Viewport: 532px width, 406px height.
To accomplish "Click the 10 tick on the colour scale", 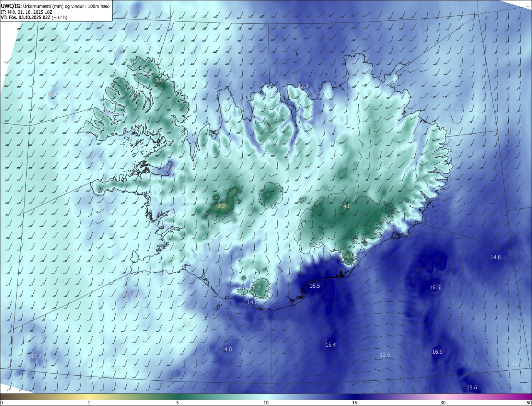I will (266, 403).
